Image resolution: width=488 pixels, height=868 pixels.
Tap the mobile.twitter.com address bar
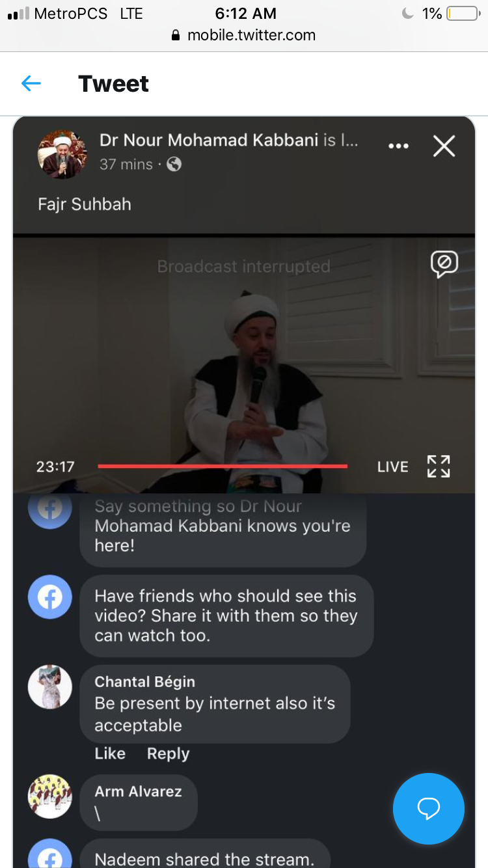click(243, 35)
